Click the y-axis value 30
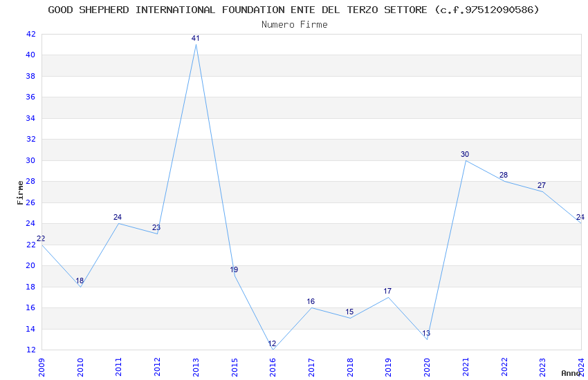 click(30, 160)
